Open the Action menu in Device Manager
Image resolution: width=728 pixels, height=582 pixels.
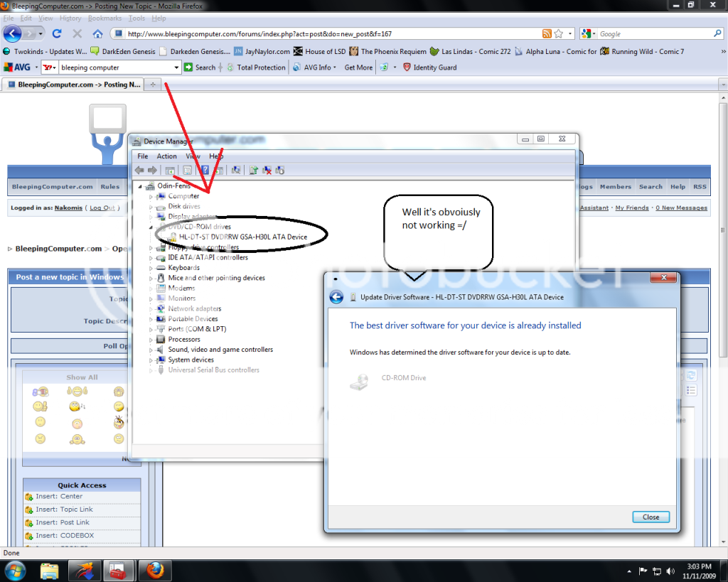tap(166, 156)
